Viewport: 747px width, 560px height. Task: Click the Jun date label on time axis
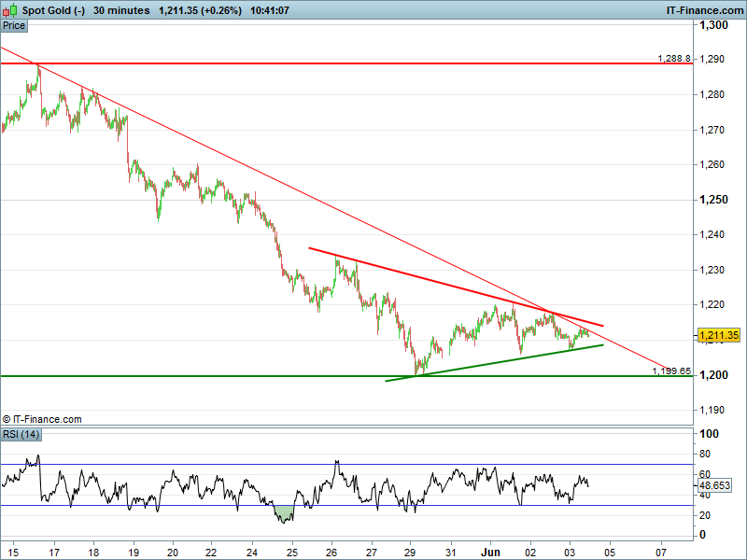(x=490, y=553)
